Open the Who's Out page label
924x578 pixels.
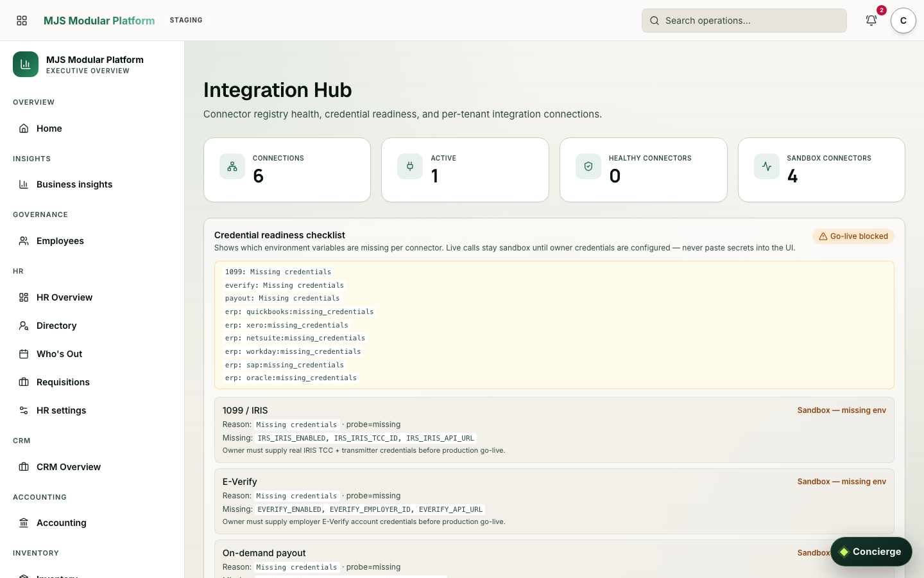tap(60, 354)
